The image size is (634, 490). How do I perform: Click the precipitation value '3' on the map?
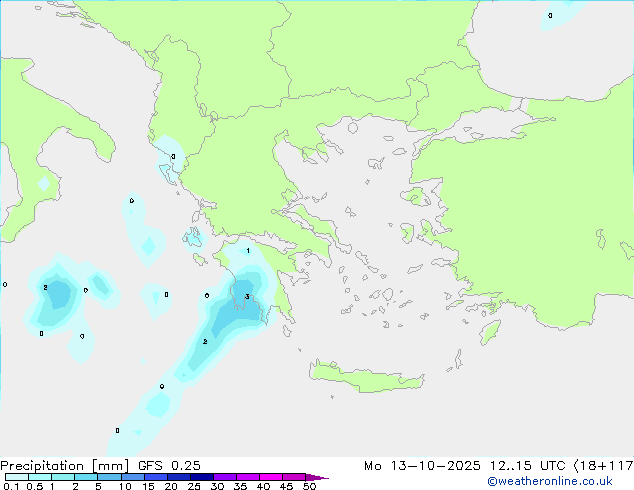click(247, 297)
